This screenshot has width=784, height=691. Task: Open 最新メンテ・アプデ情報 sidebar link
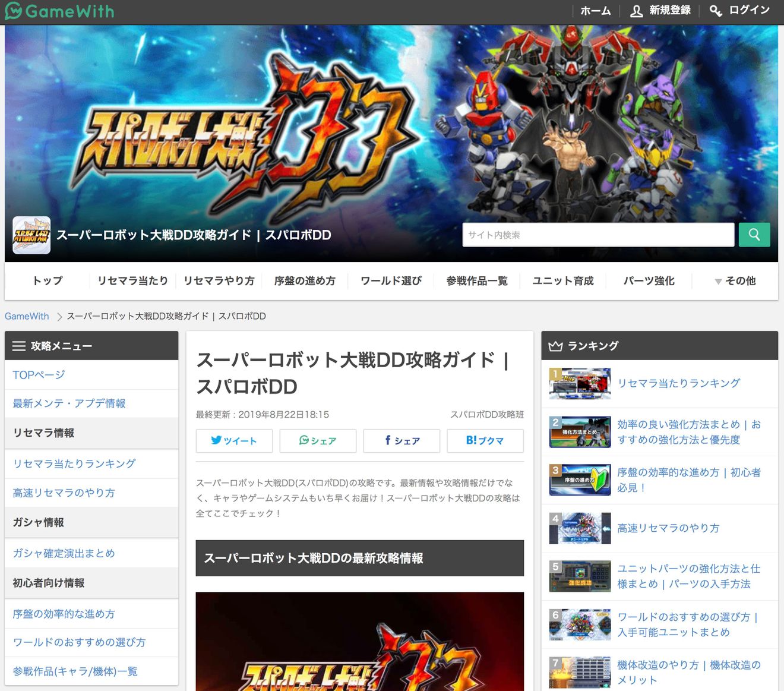coord(91,403)
